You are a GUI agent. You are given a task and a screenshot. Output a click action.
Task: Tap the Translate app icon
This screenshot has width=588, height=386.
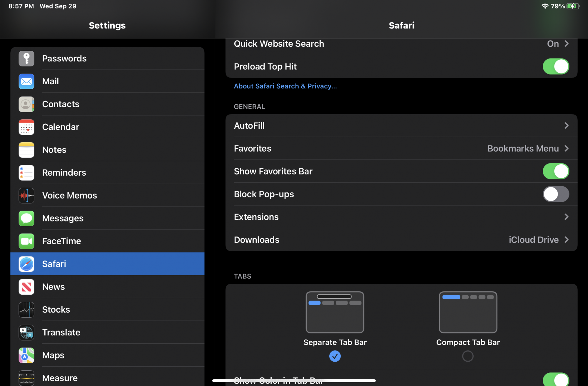26,333
